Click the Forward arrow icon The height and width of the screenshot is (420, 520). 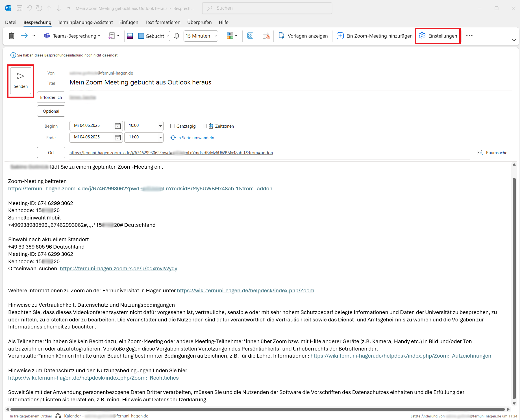pyautogui.click(x=25, y=36)
